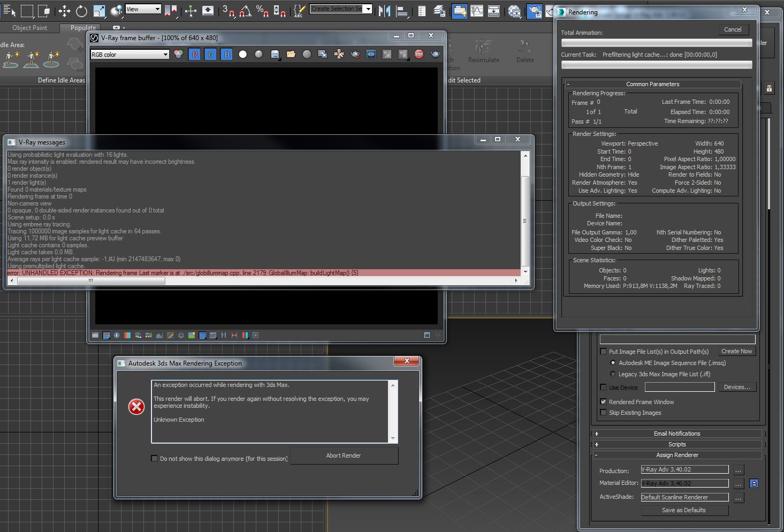Viewport: 784px width, 532px height.
Task: Toggle monochromatic mode gray circle
Action: click(x=259, y=54)
